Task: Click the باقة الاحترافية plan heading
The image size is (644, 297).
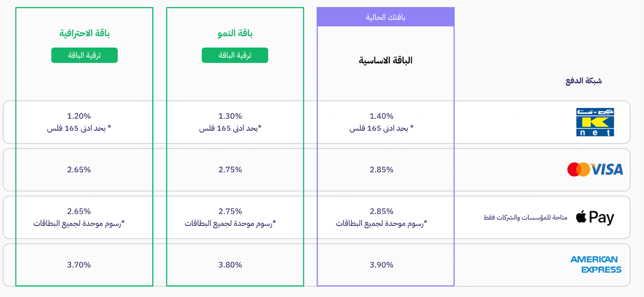Action: click(85, 33)
